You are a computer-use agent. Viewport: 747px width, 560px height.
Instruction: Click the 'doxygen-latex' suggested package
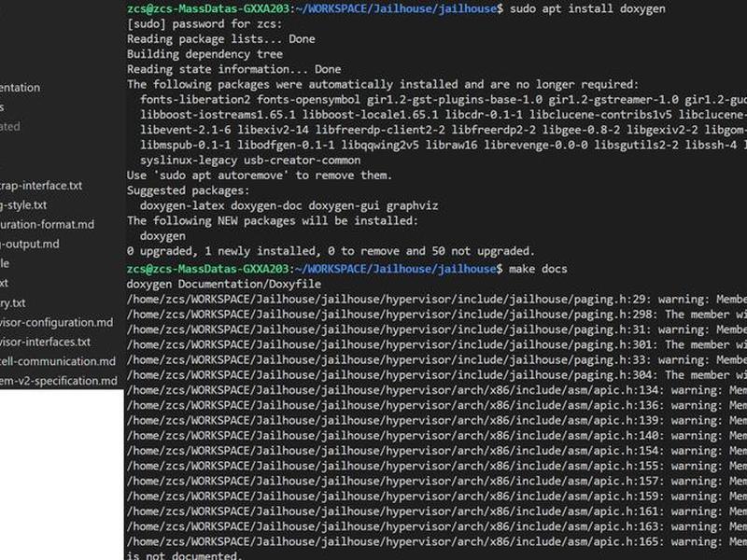[182, 205]
